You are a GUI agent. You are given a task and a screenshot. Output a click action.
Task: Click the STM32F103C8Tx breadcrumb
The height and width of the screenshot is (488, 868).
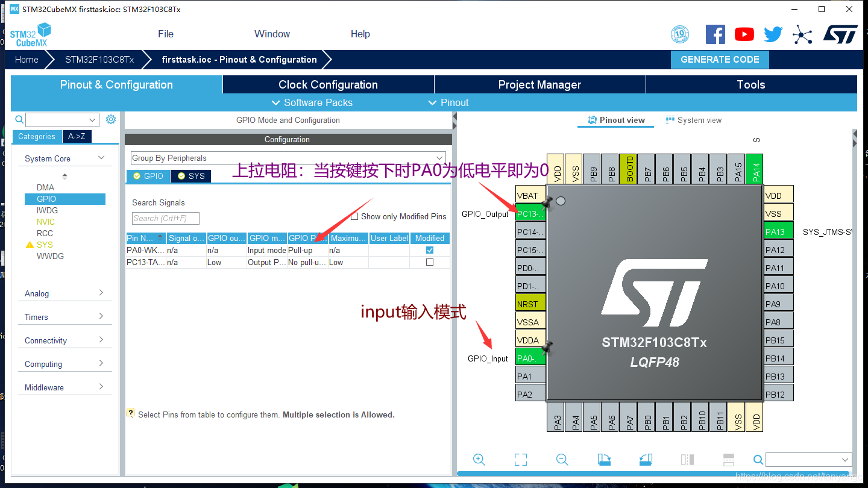tap(99, 60)
